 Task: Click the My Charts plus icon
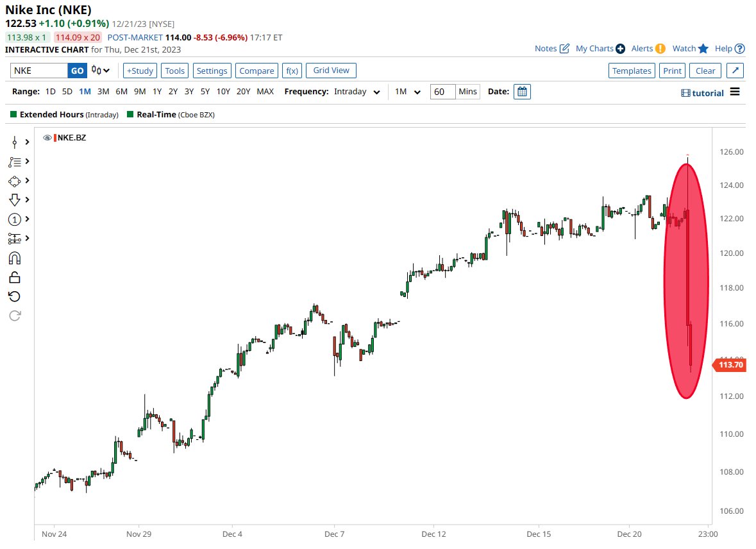(x=621, y=49)
